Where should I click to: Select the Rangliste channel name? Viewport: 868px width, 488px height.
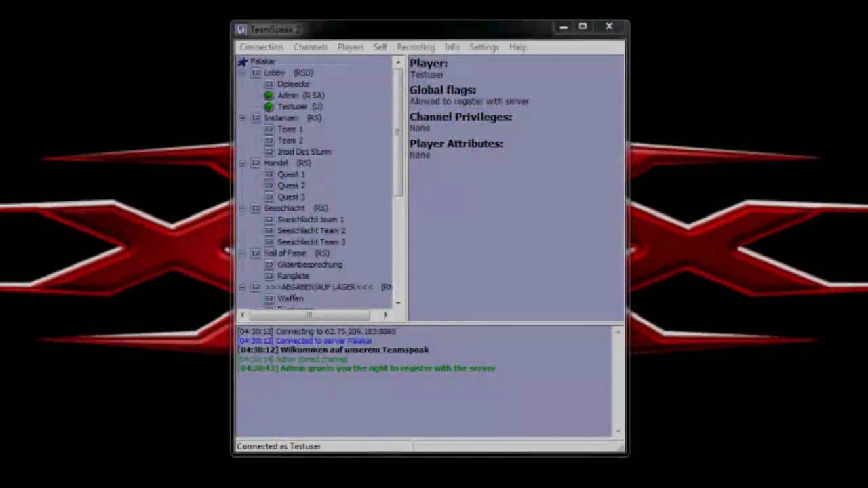pyautogui.click(x=293, y=276)
